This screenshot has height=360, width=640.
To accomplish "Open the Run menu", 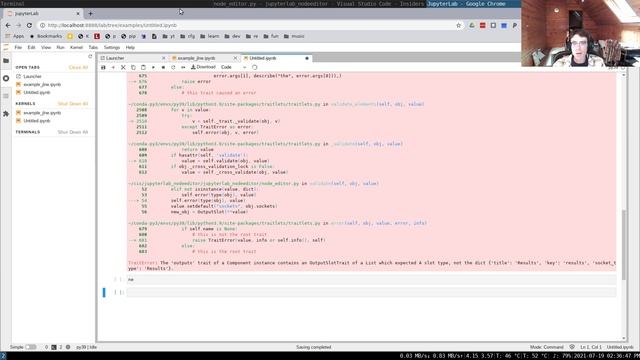I will pyautogui.click(x=60, y=47).
